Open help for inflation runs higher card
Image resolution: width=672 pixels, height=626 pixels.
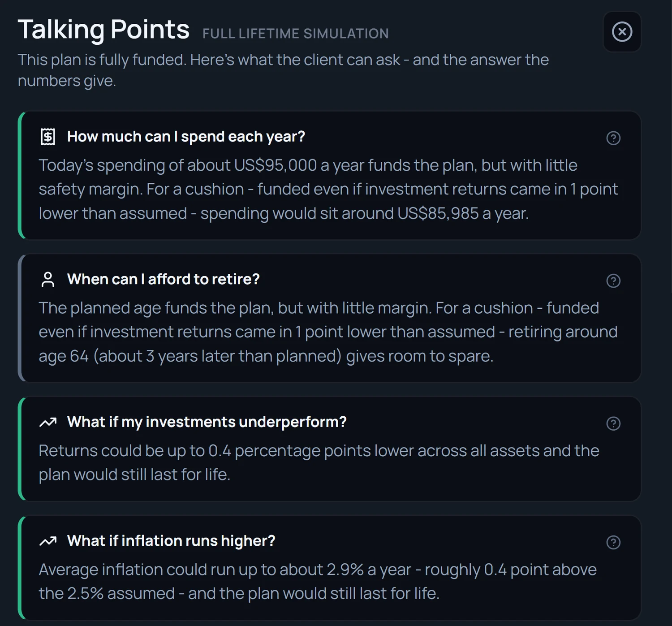[x=613, y=542]
